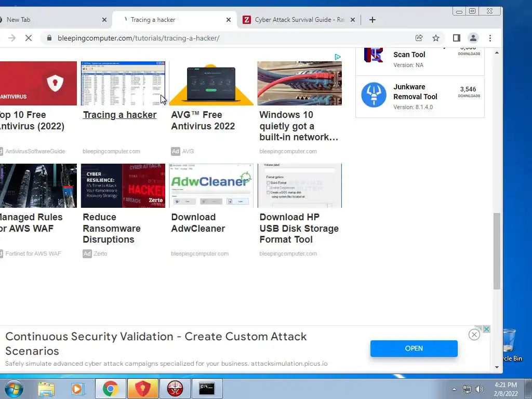This screenshot has height=399, width=532.
Task: Click the address bar URL
Action: [138, 38]
